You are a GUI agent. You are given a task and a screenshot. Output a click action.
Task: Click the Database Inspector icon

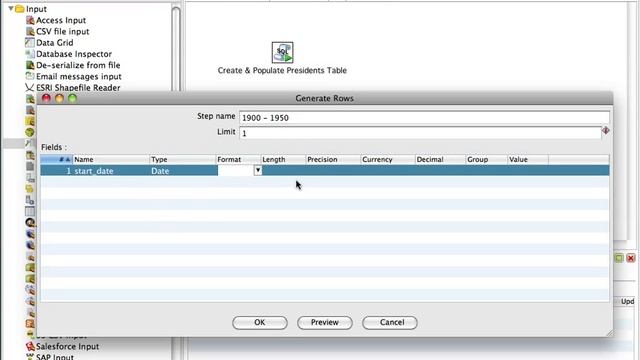click(30, 54)
